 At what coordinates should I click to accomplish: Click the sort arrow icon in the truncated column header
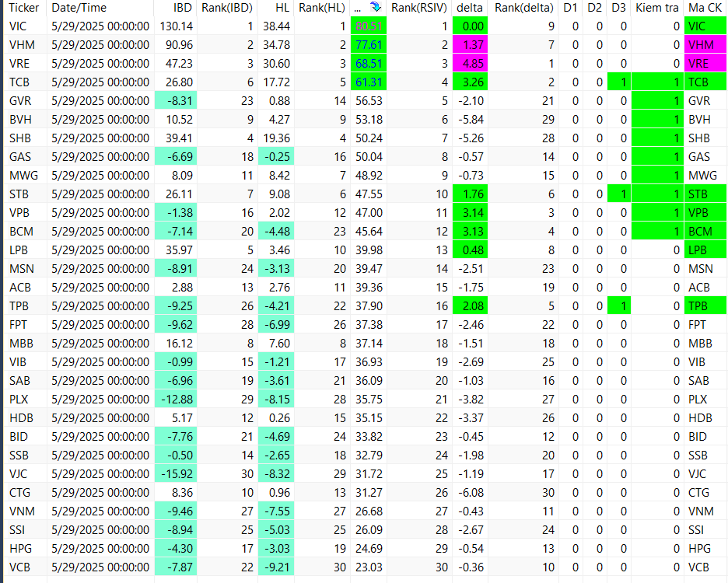pyautogui.click(x=376, y=8)
